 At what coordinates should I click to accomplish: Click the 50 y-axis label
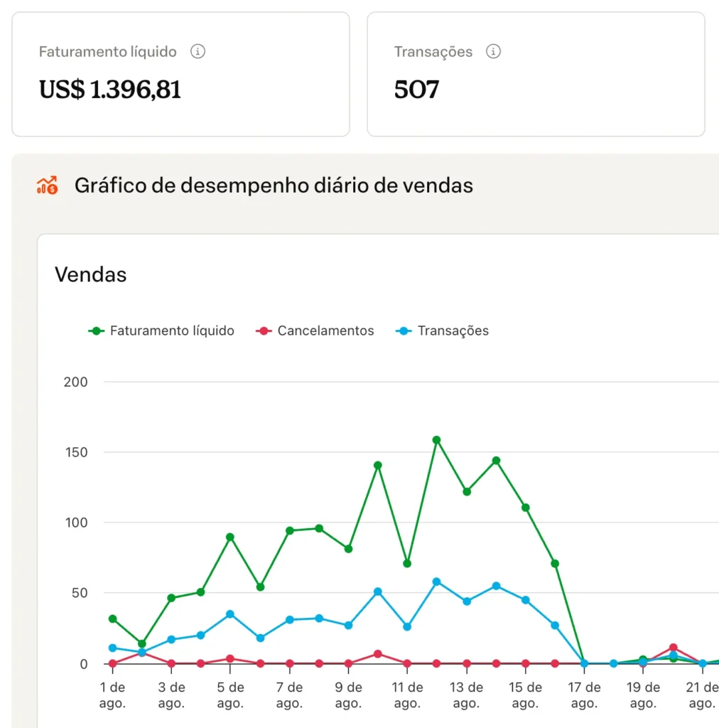pyautogui.click(x=80, y=593)
